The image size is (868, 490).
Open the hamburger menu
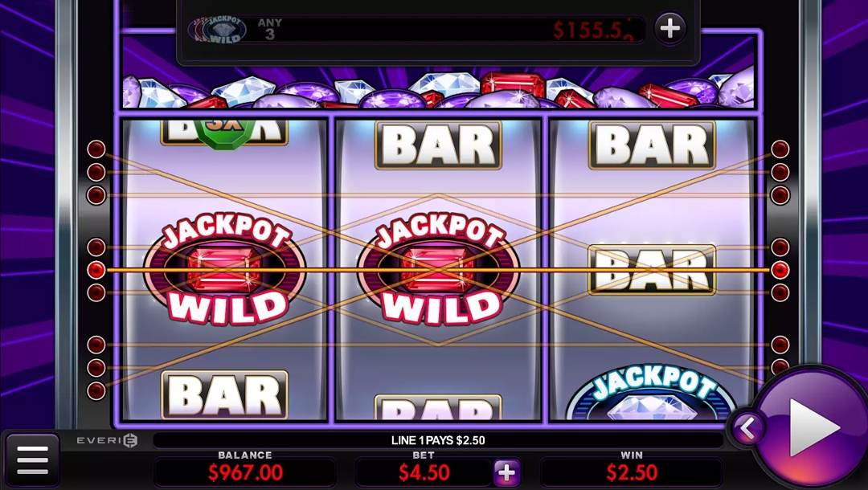[32, 460]
